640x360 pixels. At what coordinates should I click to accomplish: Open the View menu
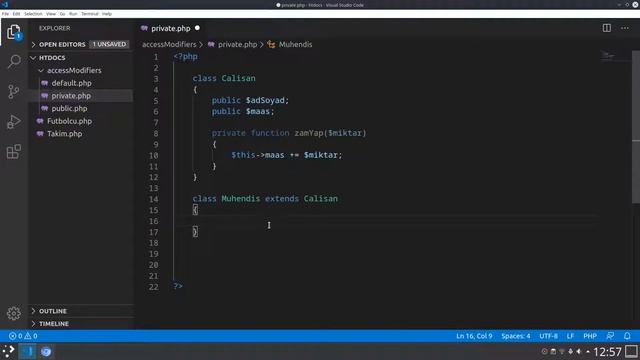coord(51,14)
